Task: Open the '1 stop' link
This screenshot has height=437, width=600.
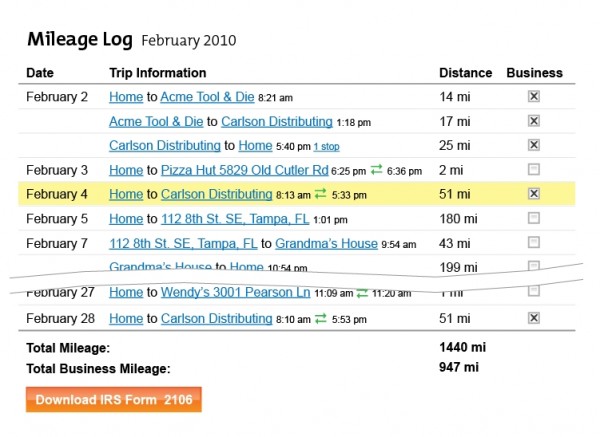Action: pyautogui.click(x=326, y=147)
